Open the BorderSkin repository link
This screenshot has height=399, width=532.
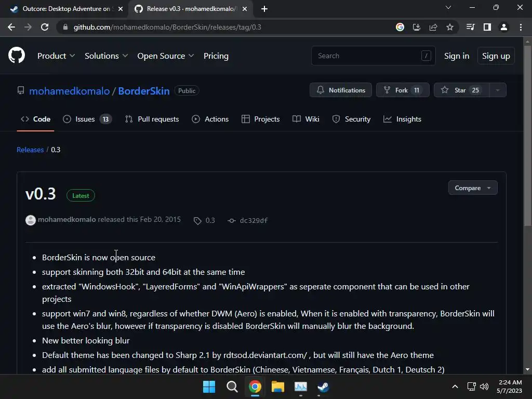[x=144, y=91]
